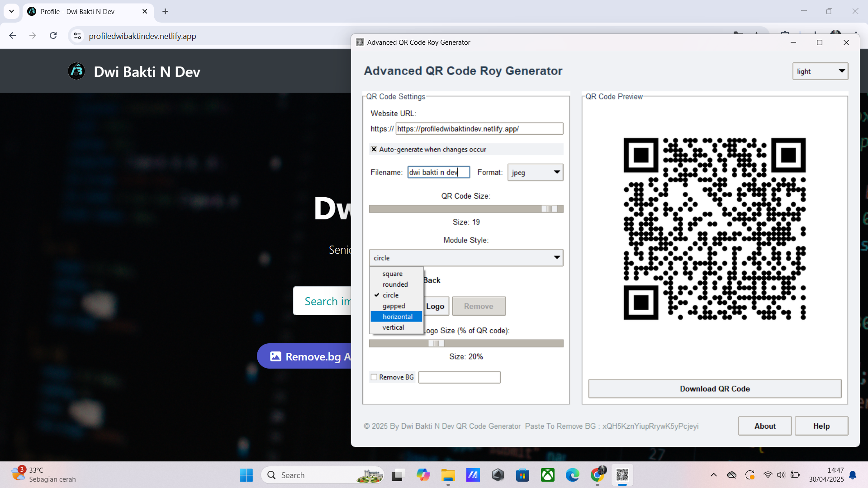Click the Remove BG API key field
The width and height of the screenshot is (868, 488).
coord(459,377)
